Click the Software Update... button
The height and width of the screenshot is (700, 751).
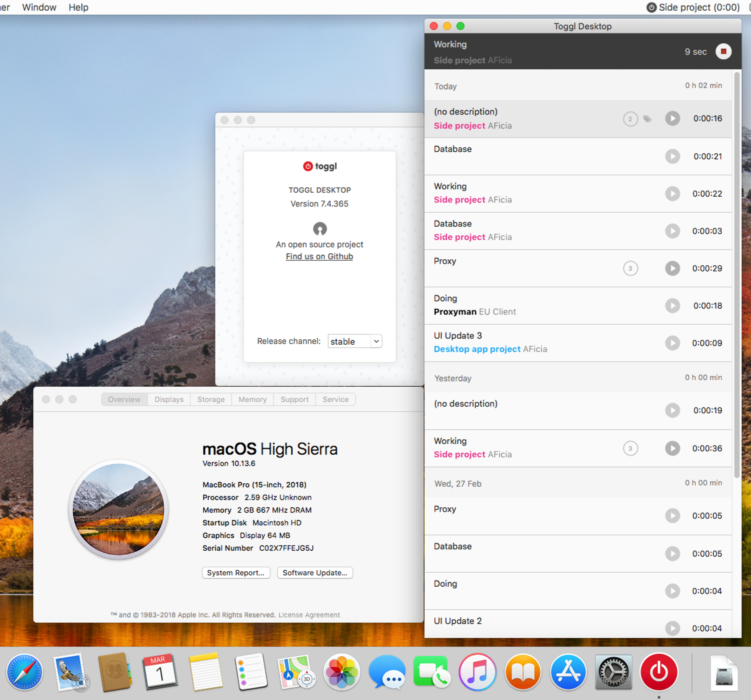[x=315, y=573]
